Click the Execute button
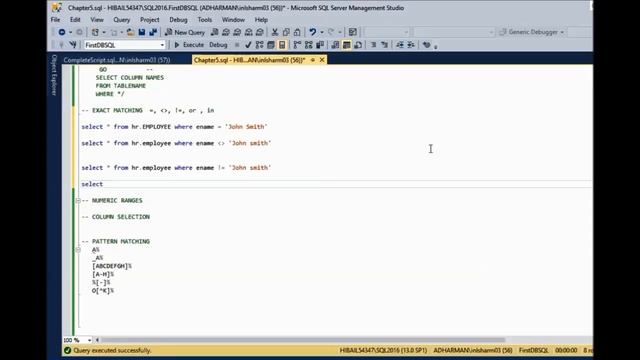Viewport: 640px width, 360px height. 189,45
